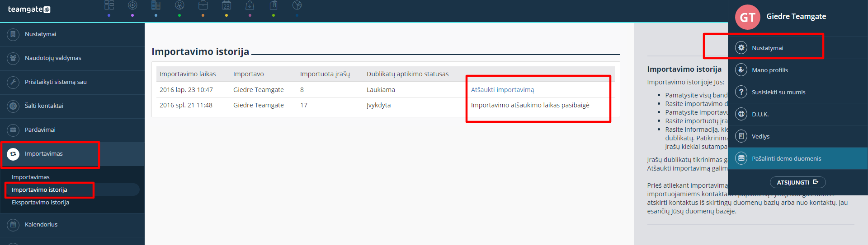The width and height of the screenshot is (868, 245).
Task: Click the Importavimo laikas column header
Action: tap(188, 74)
